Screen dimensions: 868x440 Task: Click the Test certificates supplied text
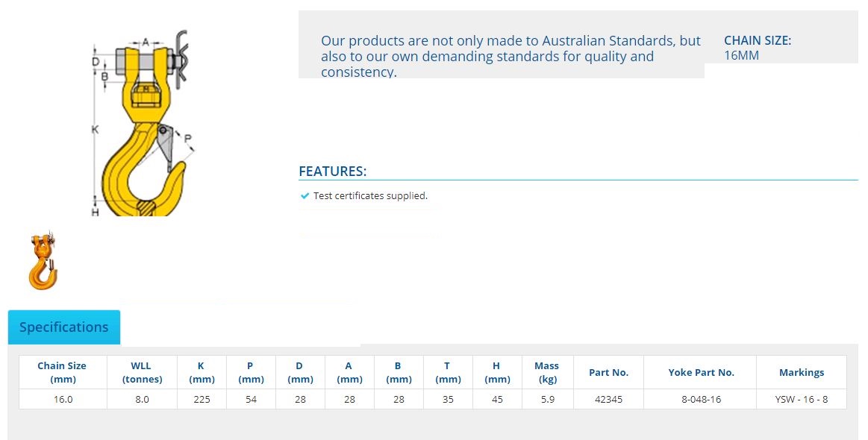(370, 196)
